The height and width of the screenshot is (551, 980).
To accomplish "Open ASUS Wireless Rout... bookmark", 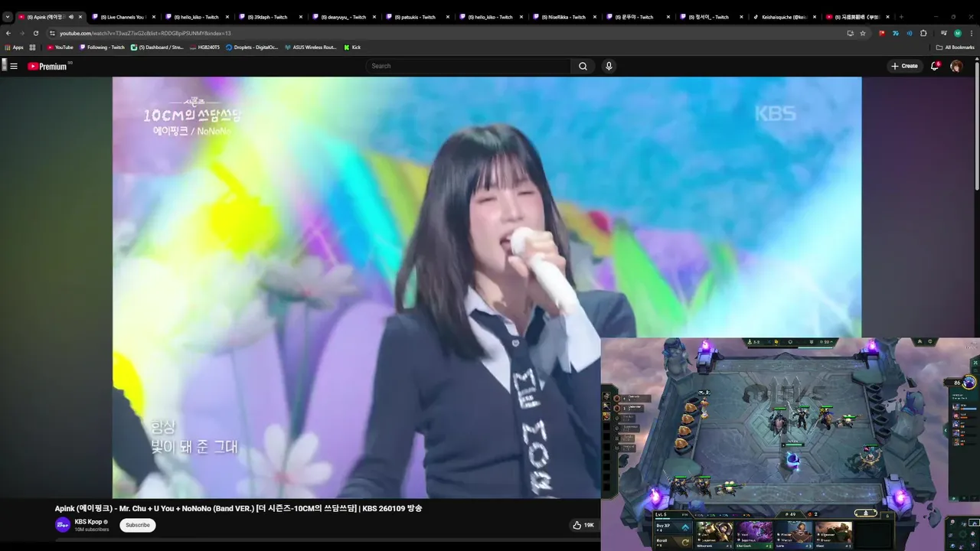I will pyautogui.click(x=310, y=47).
